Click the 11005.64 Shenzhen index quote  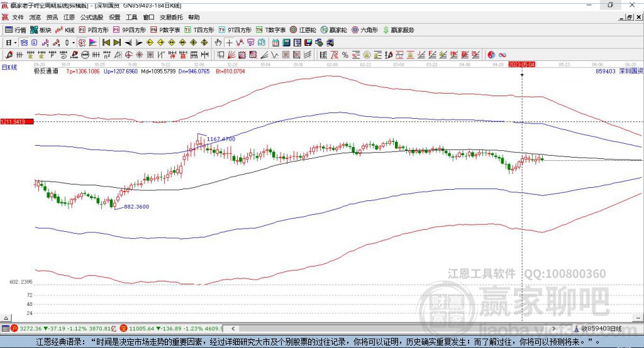coord(140,329)
